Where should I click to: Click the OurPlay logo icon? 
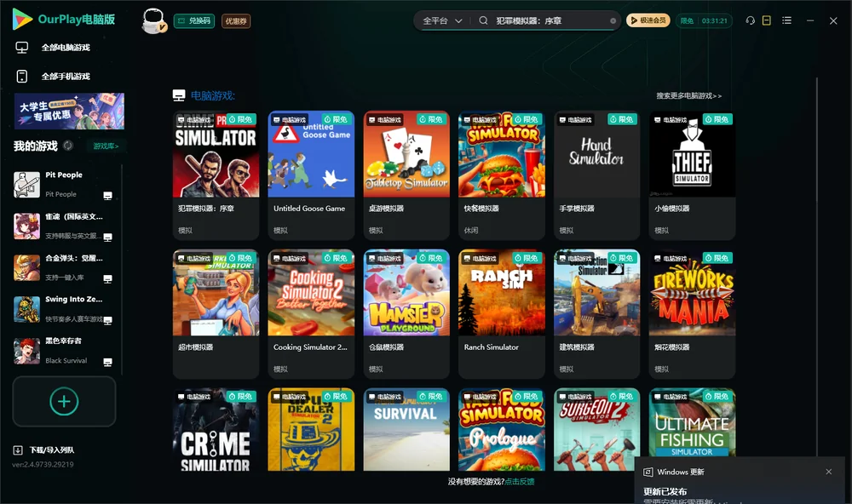(x=22, y=20)
